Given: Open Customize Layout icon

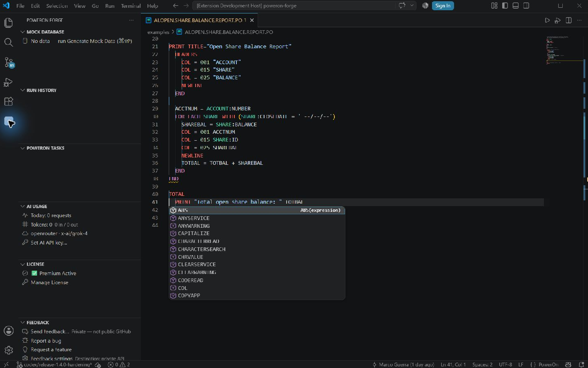Looking at the screenshot, I should click(x=494, y=6).
